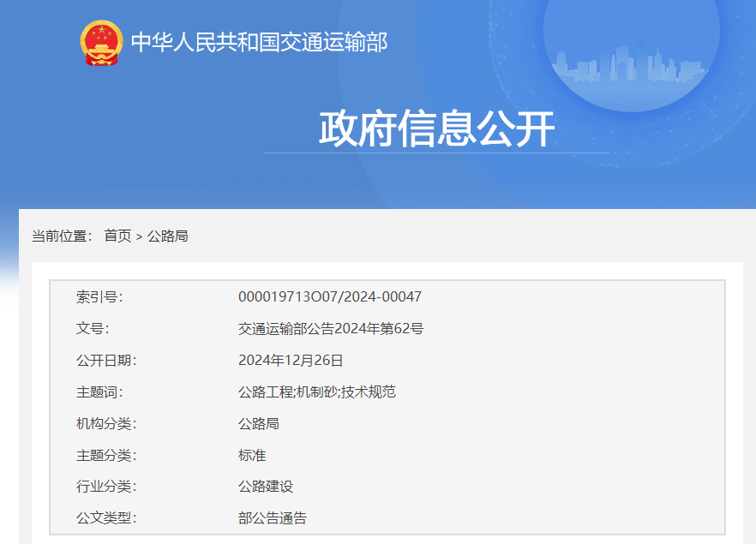Click the 公开日期 field label

tap(106, 361)
